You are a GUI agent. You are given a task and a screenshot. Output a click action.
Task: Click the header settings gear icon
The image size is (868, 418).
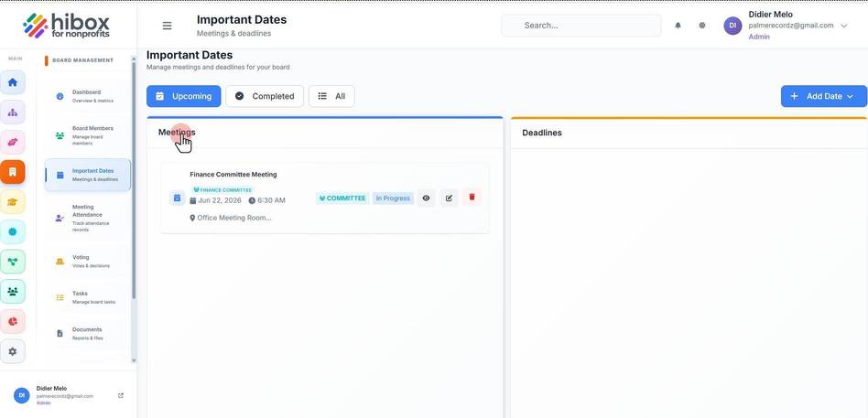702,26
